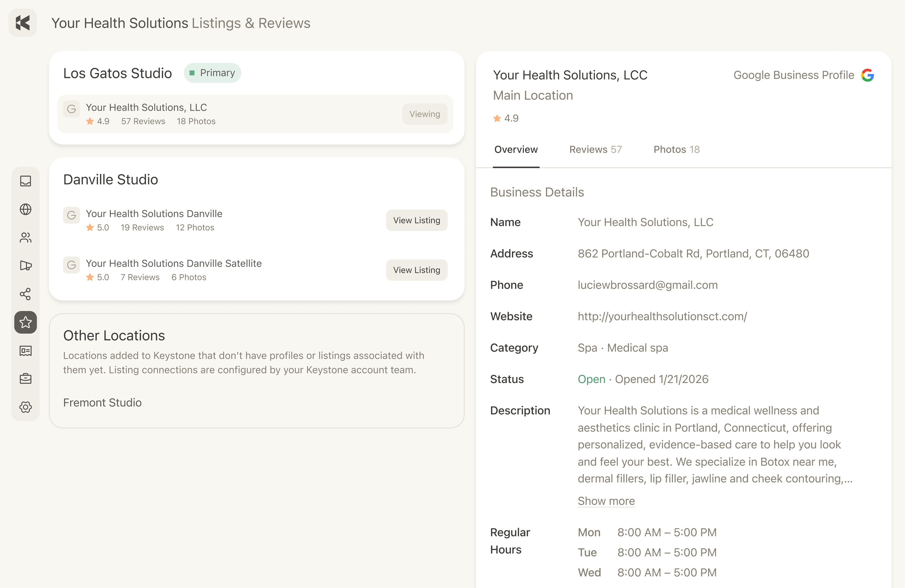Click the Your Health Solutions, LCC profile title
Viewport: 905px width, 588px height.
(x=570, y=75)
